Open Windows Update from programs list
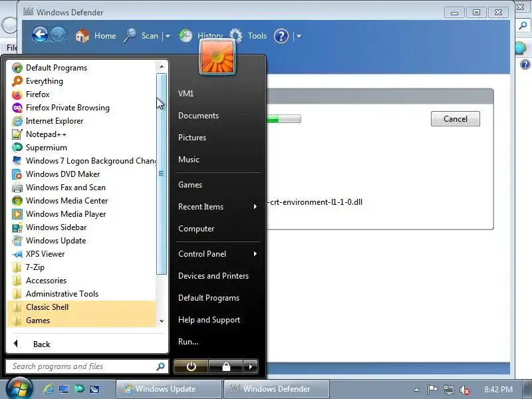Image resolution: width=532 pixels, height=399 pixels. click(81, 240)
